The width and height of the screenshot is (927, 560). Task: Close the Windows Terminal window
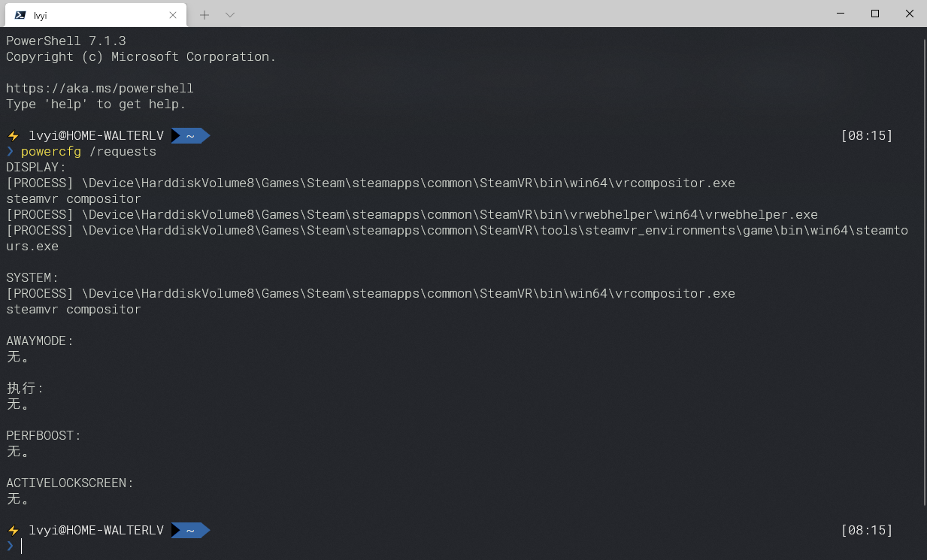910,14
